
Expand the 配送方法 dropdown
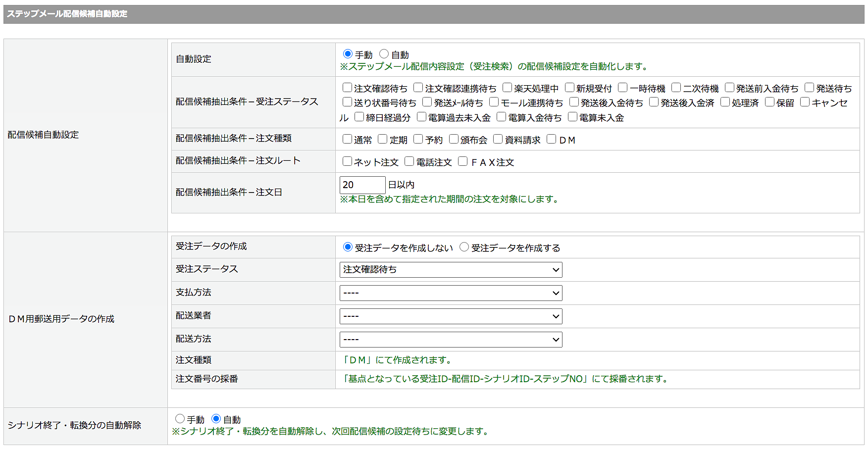(451, 340)
